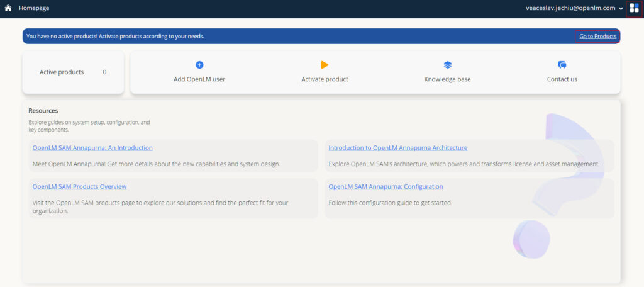644x287 pixels.
Task: Click the home icon in top bar
Action: click(x=8, y=8)
